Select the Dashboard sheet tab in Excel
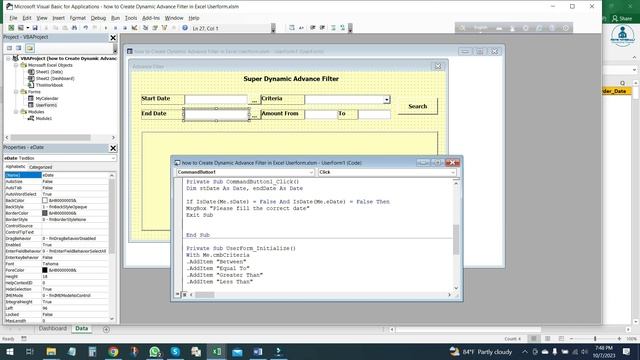This screenshot has height=360, width=640. click(x=53, y=329)
